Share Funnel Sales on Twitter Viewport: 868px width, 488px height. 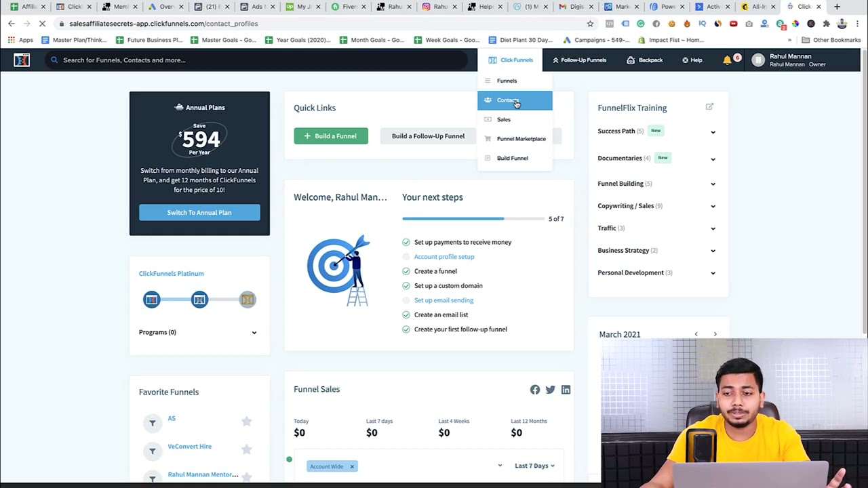[x=550, y=390]
